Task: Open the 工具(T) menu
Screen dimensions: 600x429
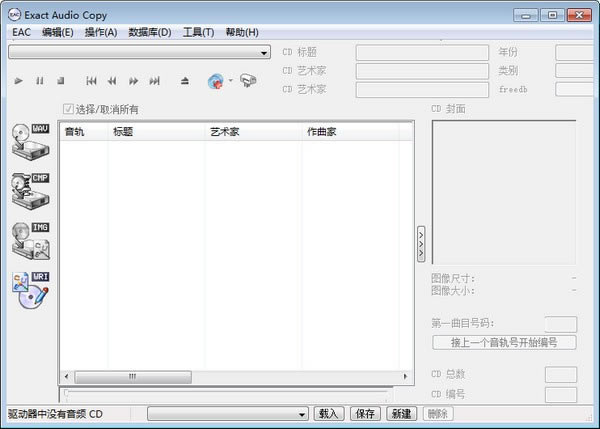Action: click(x=198, y=32)
